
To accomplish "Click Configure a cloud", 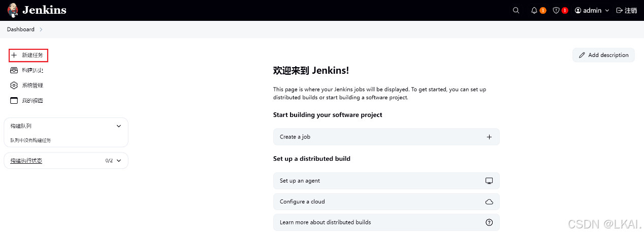I will pos(387,201).
